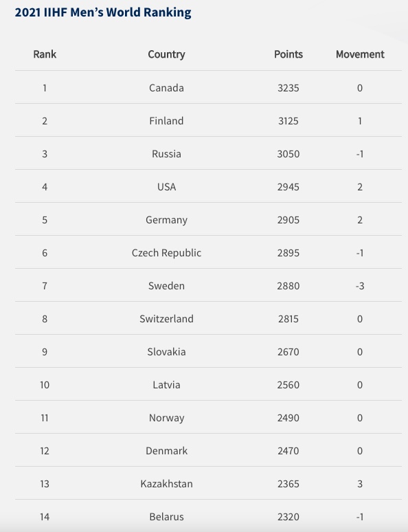Select the Rank column header
This screenshot has height=532, width=408.
(x=45, y=54)
